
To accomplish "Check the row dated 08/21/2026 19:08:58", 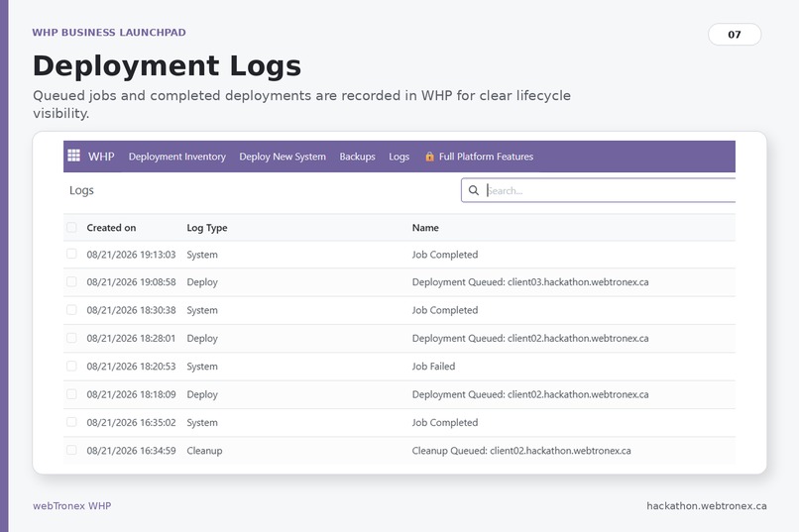I will click(x=71, y=281).
